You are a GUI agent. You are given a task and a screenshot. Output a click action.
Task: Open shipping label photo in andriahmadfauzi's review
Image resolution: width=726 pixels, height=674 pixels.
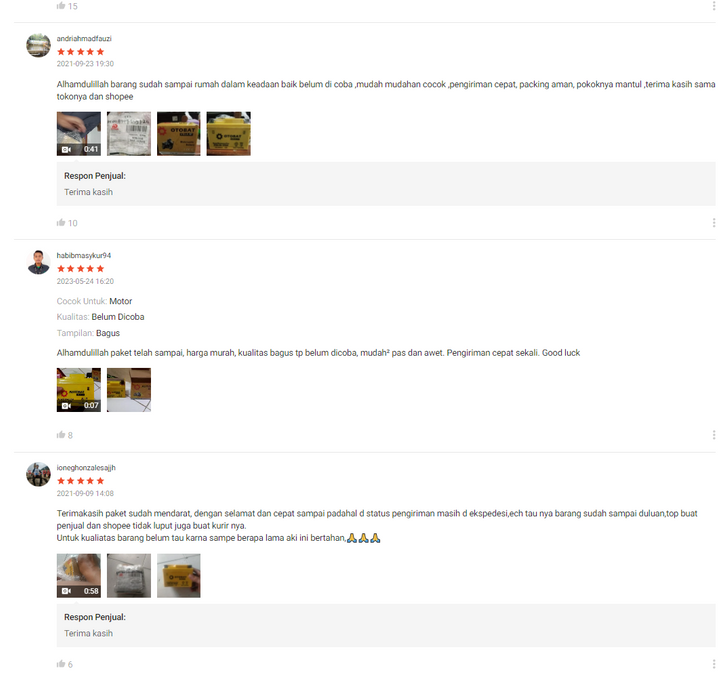click(x=129, y=133)
